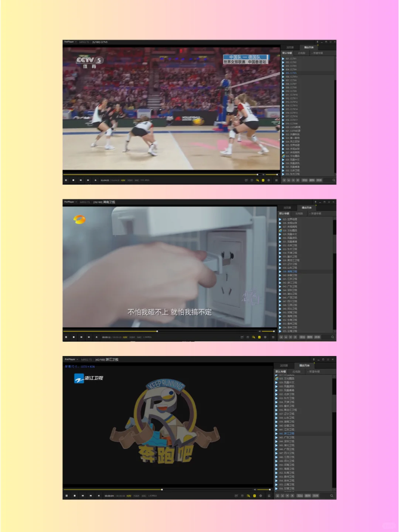The image size is (399, 532).
Task: Click the 3D icon in 湖南卫视 window
Action: [x=248, y=337]
